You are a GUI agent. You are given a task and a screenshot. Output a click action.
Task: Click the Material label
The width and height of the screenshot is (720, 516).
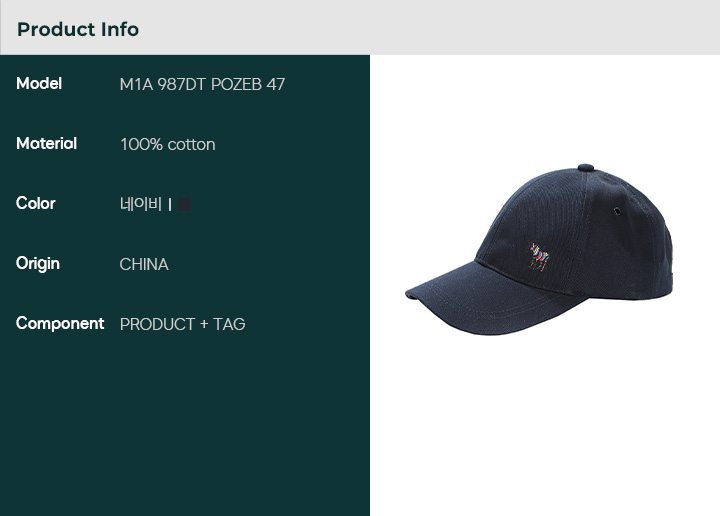coord(46,144)
